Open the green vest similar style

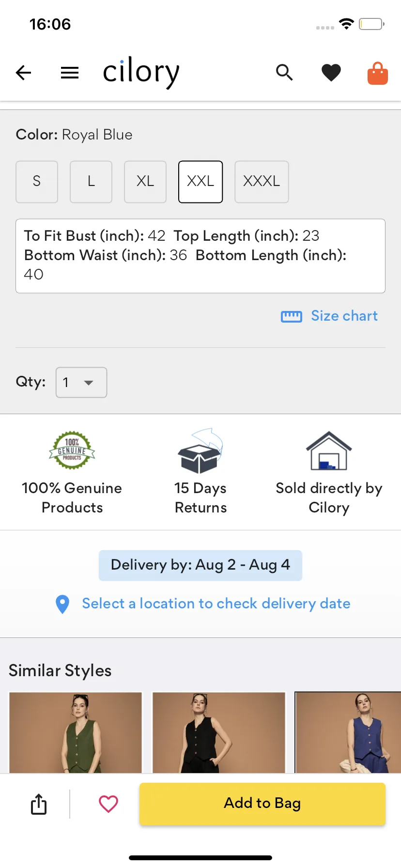click(x=76, y=732)
